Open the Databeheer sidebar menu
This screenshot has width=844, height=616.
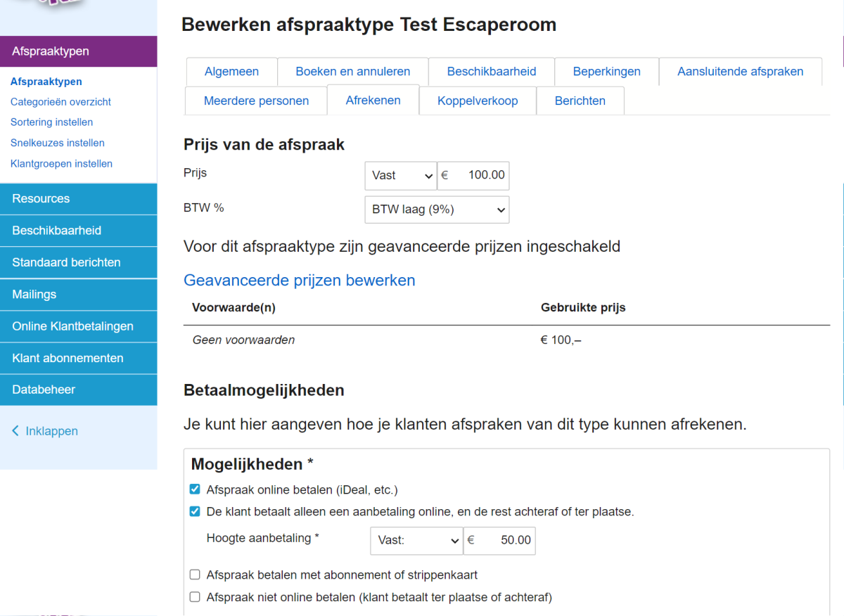coord(79,390)
